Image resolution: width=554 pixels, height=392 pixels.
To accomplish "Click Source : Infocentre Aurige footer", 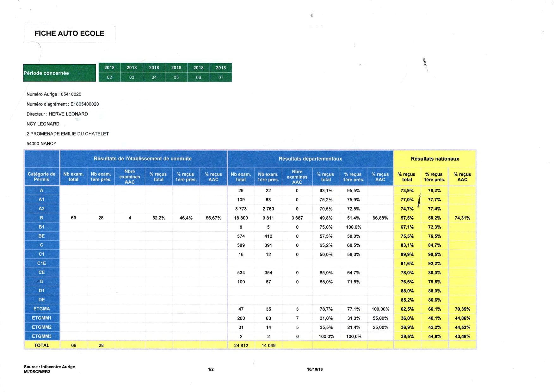I will [x=49, y=367].
